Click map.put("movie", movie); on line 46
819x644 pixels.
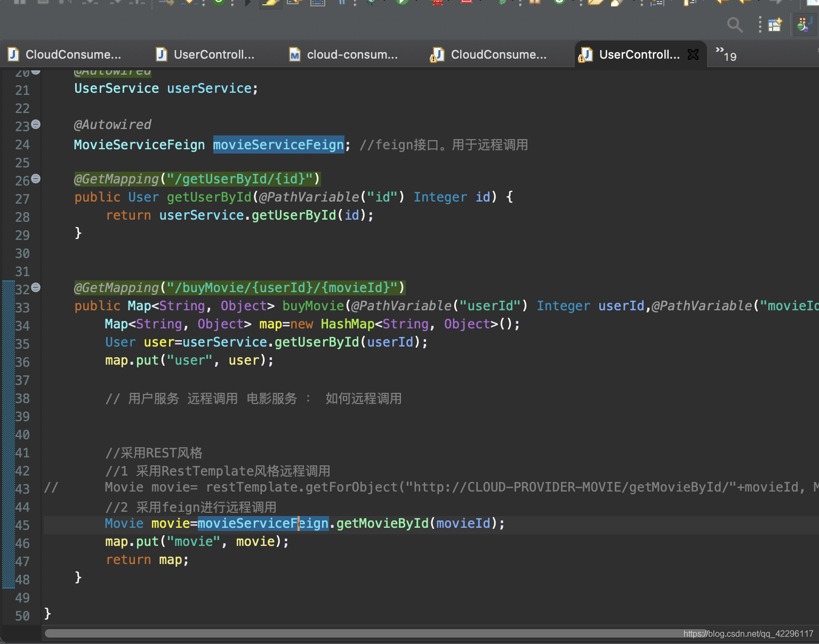[197, 541]
